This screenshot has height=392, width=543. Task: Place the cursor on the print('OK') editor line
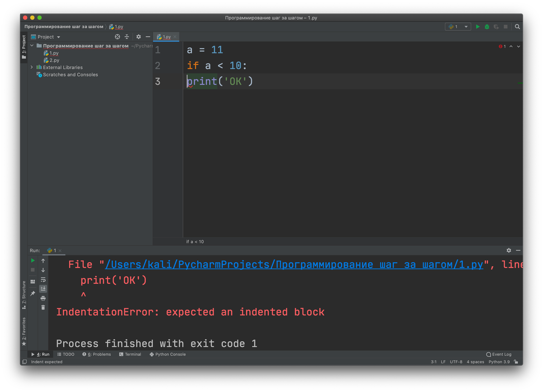pos(220,81)
